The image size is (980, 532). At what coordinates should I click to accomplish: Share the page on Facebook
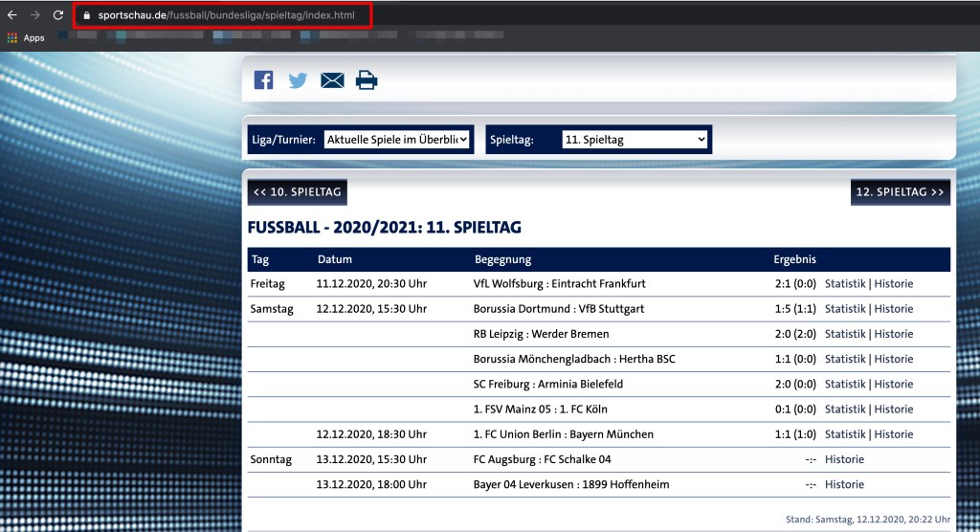pos(263,80)
